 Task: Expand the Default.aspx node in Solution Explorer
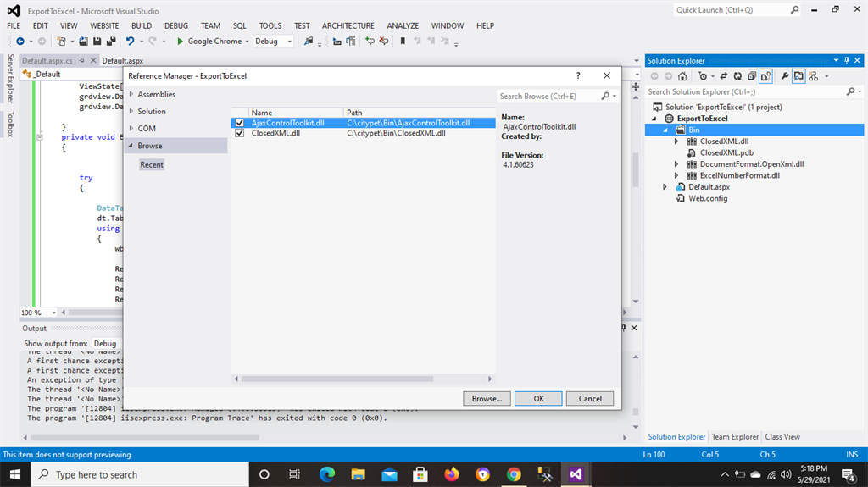coord(665,187)
